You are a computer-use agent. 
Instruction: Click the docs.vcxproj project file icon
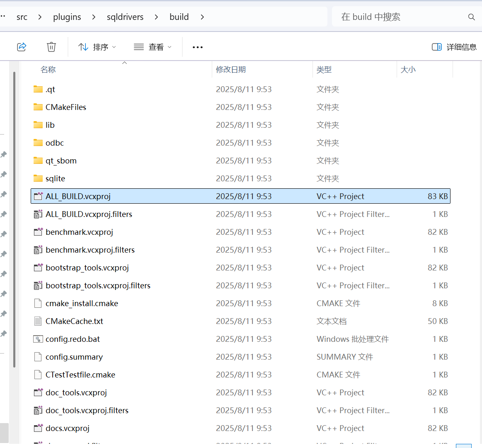[38, 428]
